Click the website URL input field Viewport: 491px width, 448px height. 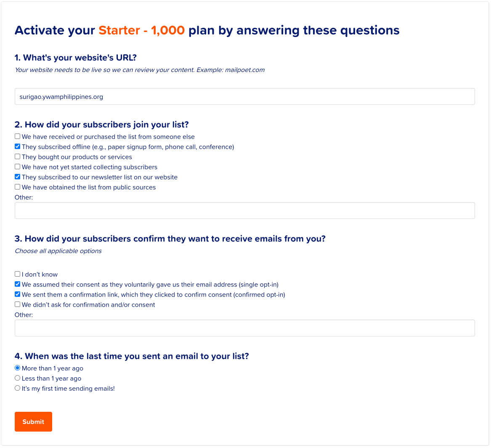tap(244, 96)
